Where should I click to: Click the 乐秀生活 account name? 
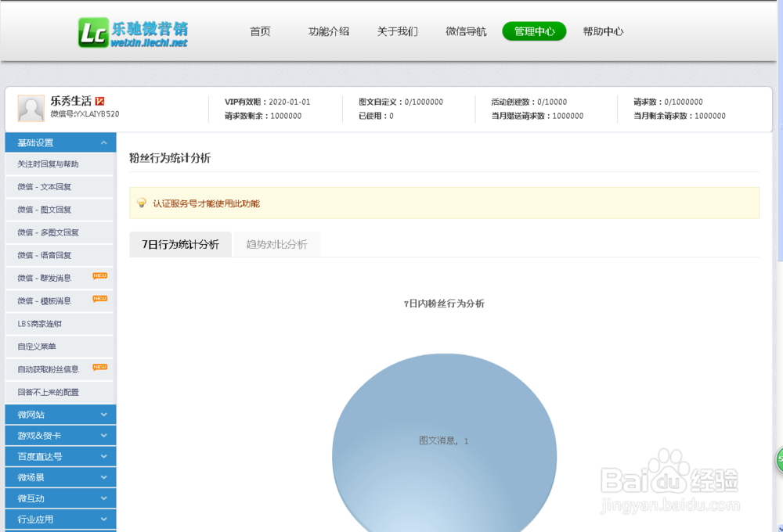point(71,101)
